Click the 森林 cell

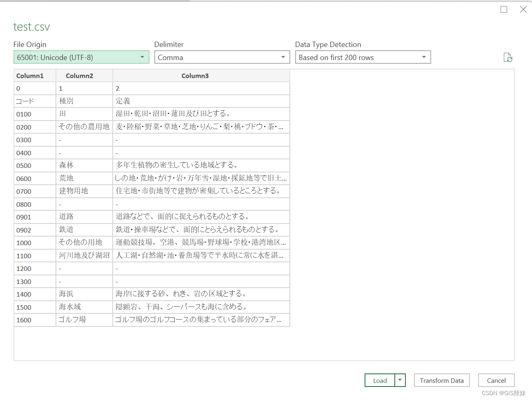pyautogui.click(x=84, y=165)
